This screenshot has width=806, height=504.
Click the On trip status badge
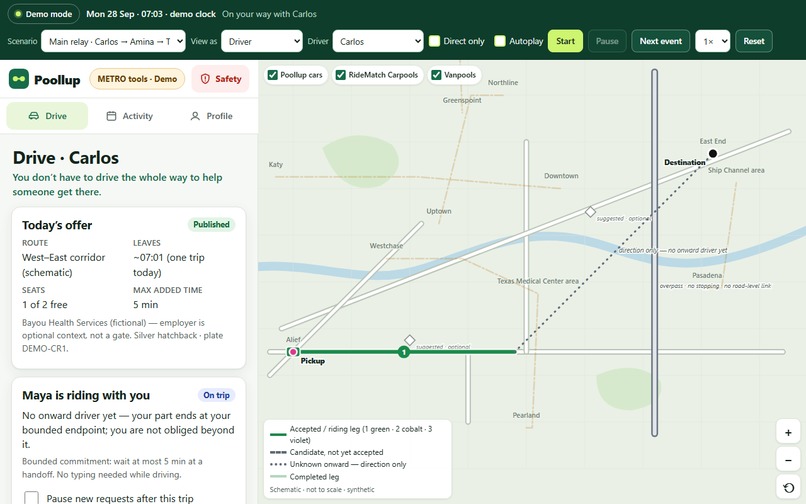tap(216, 395)
